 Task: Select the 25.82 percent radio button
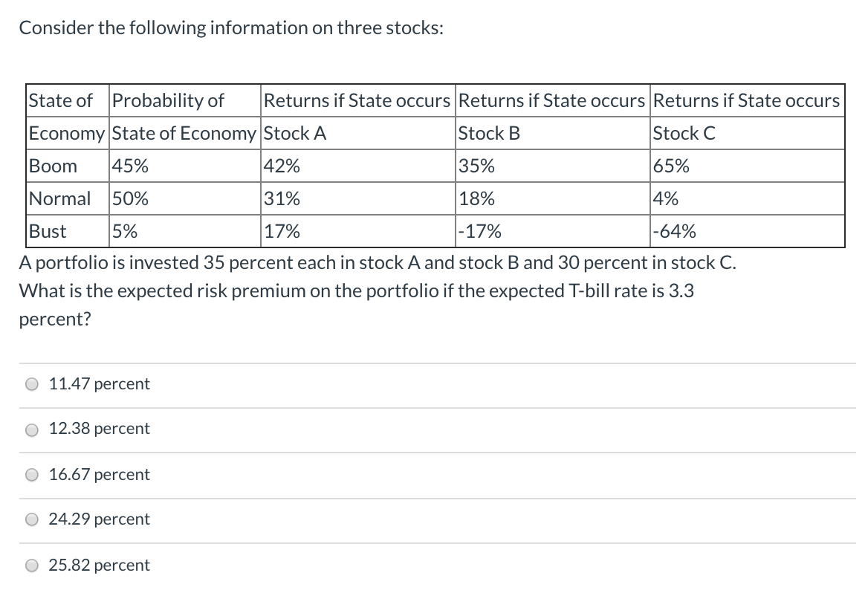(x=32, y=566)
